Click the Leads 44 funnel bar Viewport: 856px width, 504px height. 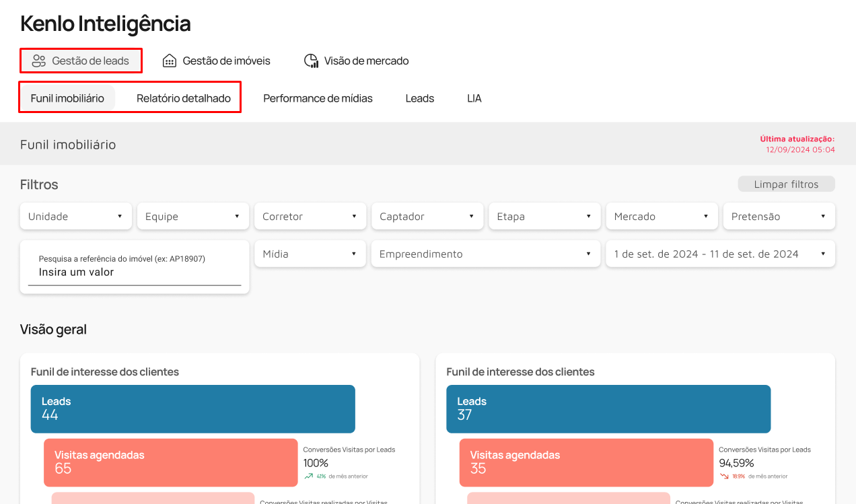pyautogui.click(x=193, y=408)
